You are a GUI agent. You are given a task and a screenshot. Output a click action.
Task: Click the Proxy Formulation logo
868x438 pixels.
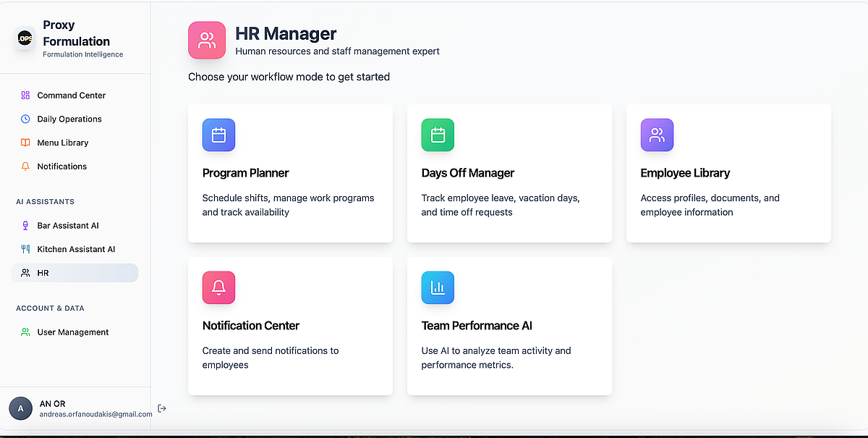click(25, 38)
